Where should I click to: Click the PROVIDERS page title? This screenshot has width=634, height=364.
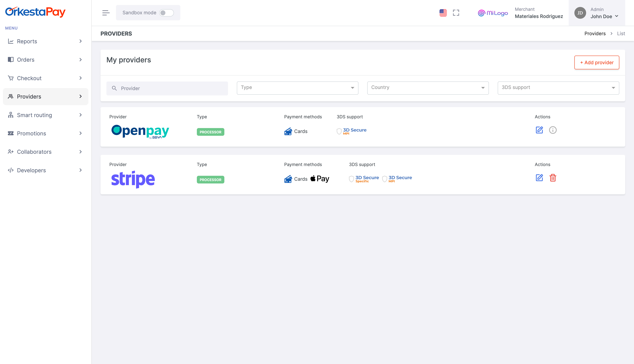tap(116, 34)
